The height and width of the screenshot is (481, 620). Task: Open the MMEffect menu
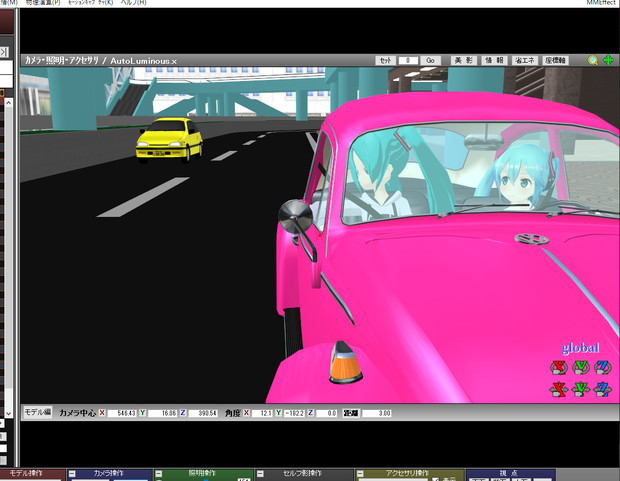[601, 3]
